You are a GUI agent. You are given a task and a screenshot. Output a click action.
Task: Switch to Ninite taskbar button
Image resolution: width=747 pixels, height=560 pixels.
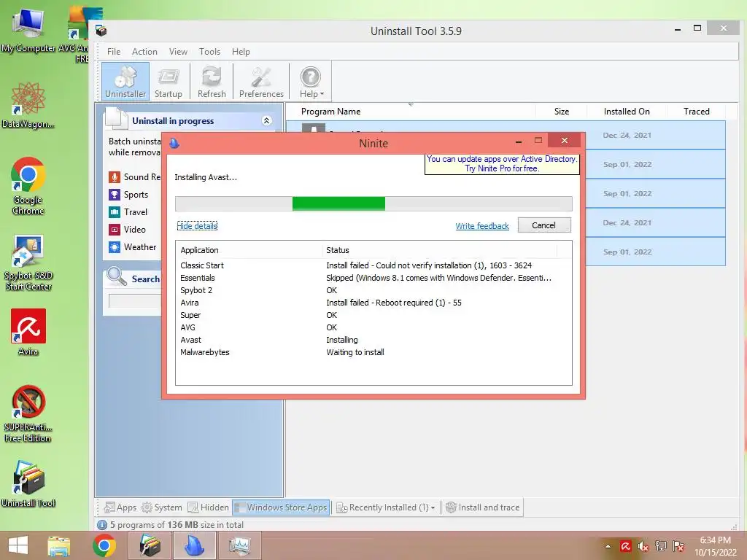click(194, 545)
